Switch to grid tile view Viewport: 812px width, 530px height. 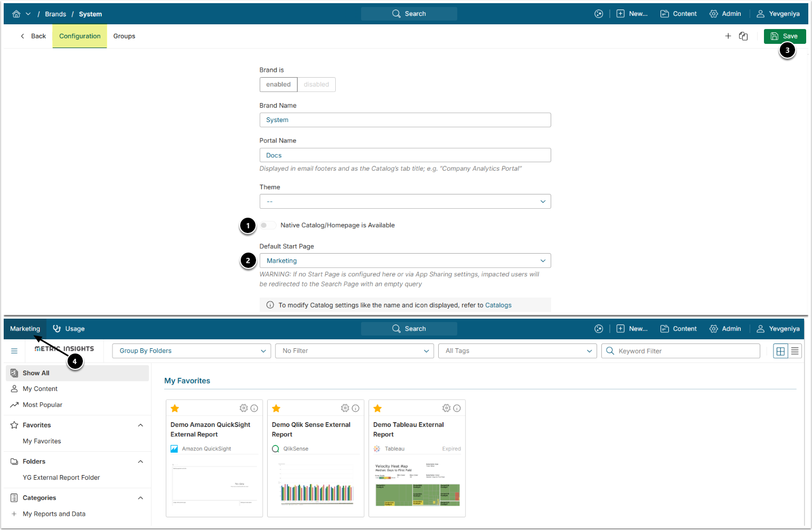(x=780, y=351)
